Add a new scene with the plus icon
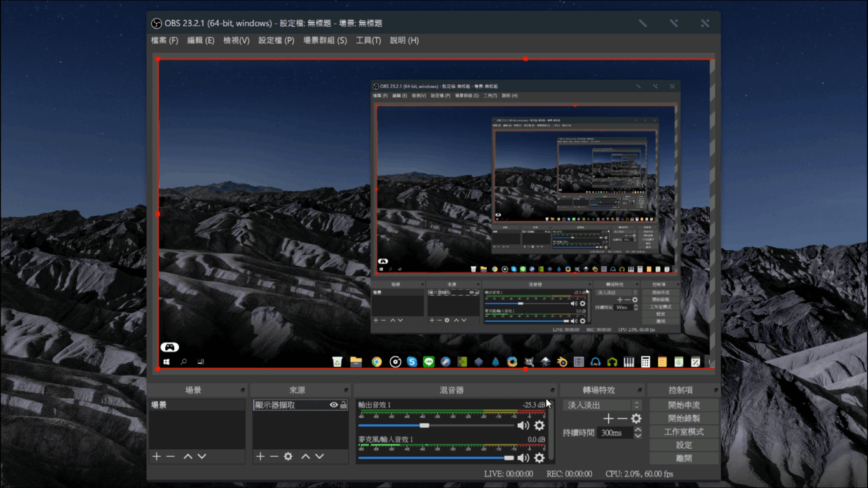 tap(156, 456)
